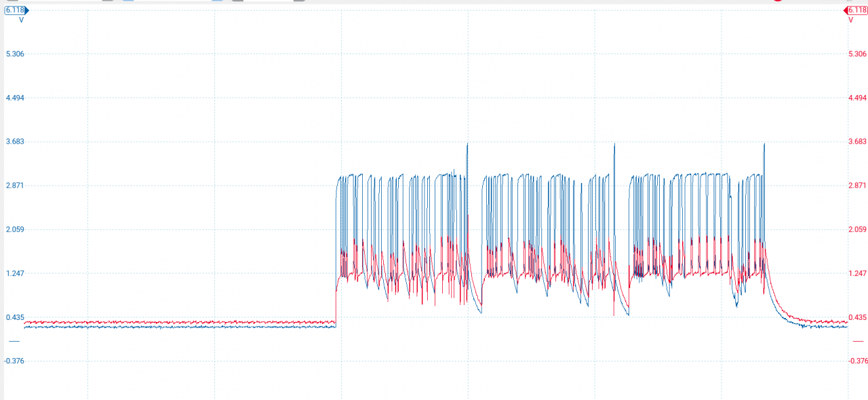Click the red 5.306 axis value
The image size is (868, 400).
858,54
